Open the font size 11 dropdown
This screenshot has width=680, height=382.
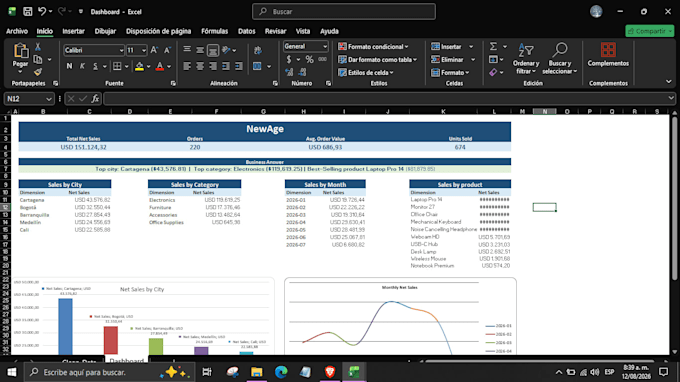tap(144, 50)
